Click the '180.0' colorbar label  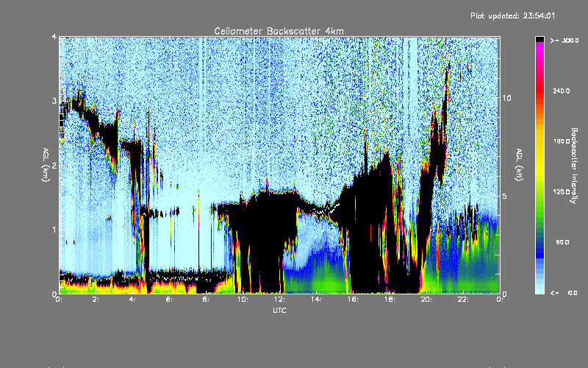click(x=562, y=141)
